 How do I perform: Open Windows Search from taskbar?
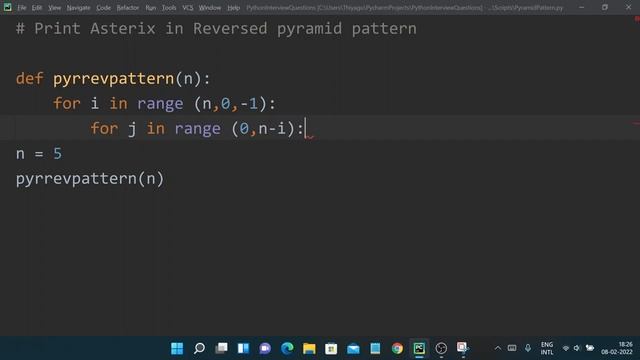199,348
